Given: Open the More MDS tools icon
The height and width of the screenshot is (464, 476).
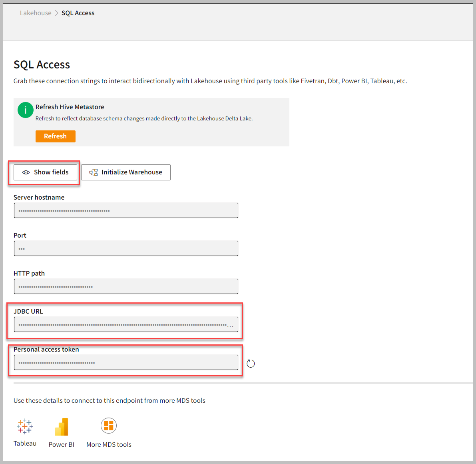Looking at the screenshot, I should 109,426.
